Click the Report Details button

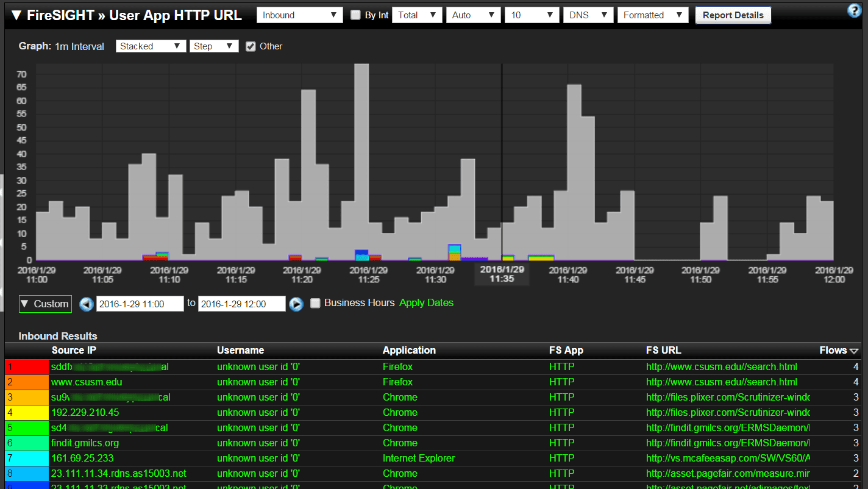[x=733, y=15]
